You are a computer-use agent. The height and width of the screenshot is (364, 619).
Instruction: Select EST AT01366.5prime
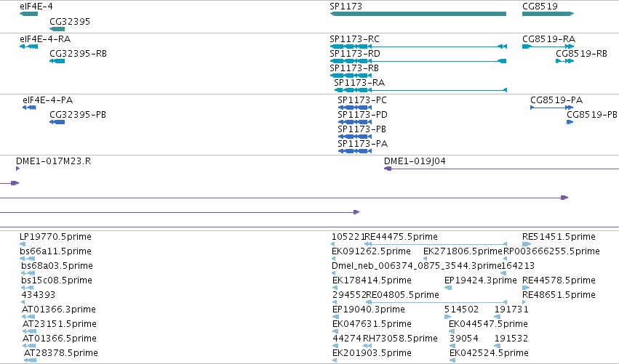point(30,347)
